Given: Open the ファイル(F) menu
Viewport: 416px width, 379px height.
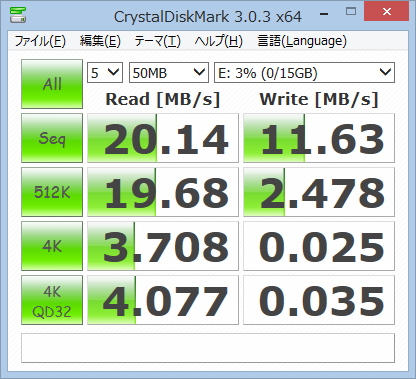Looking at the screenshot, I should coord(40,41).
